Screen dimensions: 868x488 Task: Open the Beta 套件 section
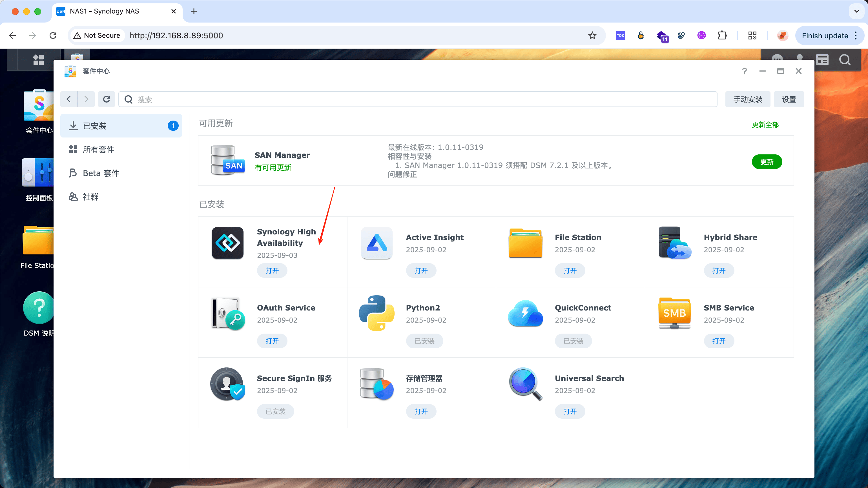101,173
